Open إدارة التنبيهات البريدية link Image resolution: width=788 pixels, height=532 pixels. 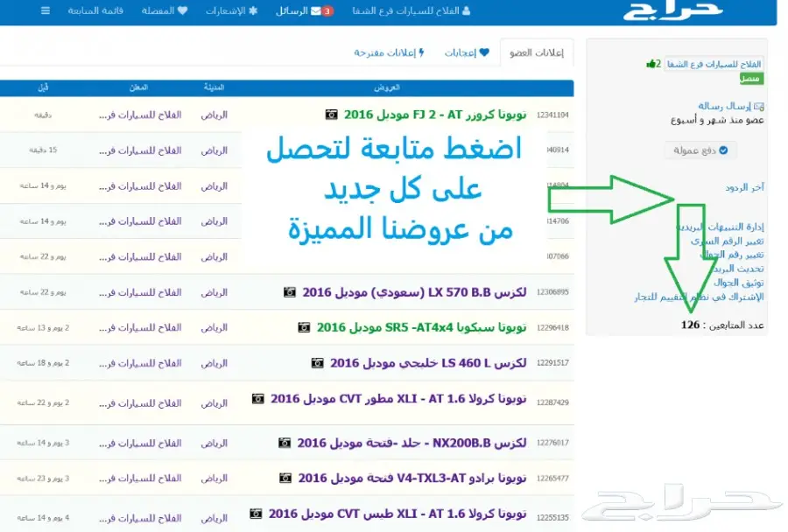[x=721, y=227]
